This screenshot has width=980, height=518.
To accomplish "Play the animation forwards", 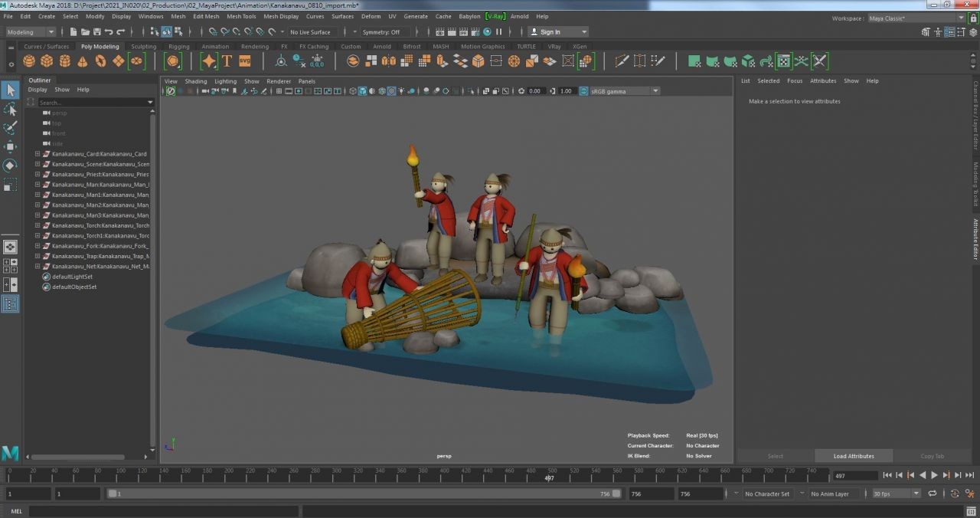I will pyautogui.click(x=934, y=476).
